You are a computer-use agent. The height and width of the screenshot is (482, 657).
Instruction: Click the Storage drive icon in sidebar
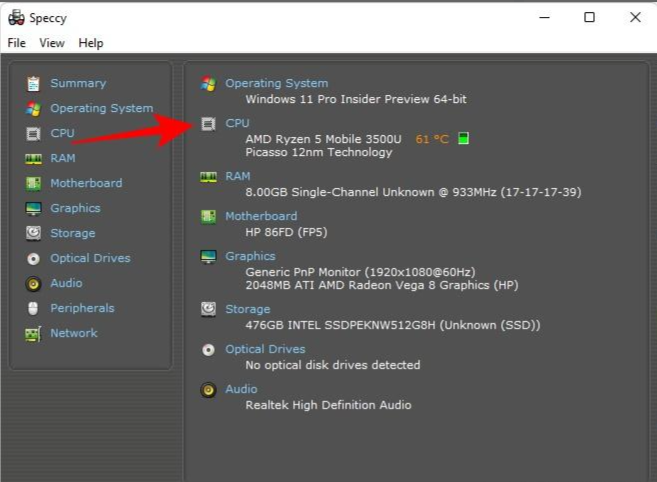click(33, 233)
